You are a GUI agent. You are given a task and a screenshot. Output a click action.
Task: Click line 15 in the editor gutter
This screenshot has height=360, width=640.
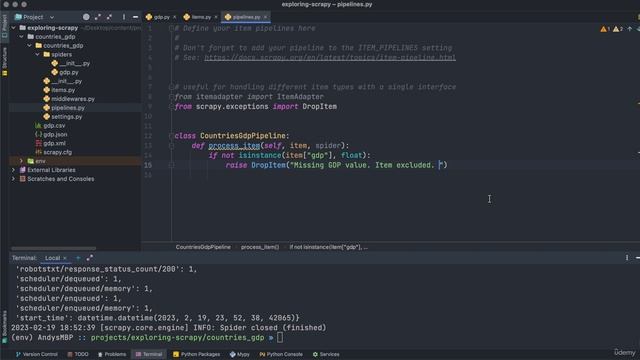click(x=148, y=165)
